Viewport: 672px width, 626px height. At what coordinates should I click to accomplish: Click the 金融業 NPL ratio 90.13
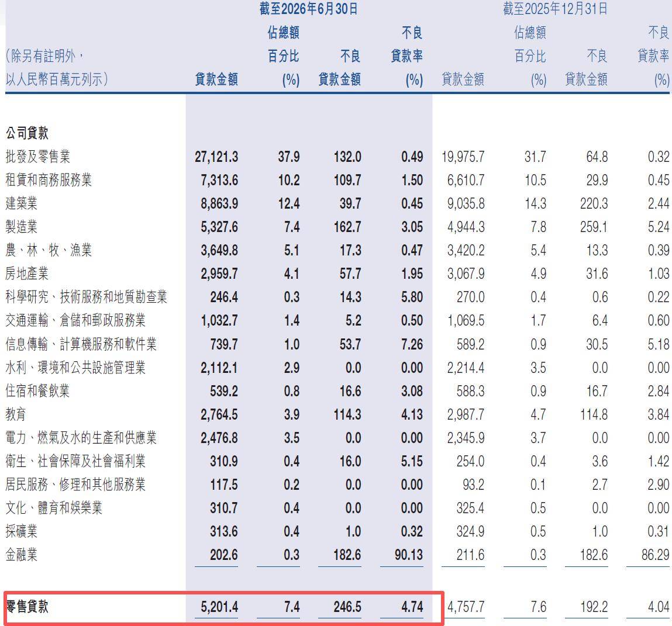coord(409,555)
